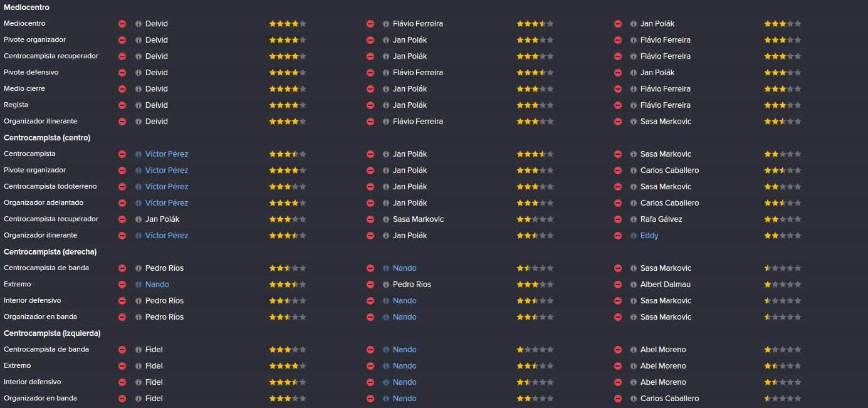Click red minus icon before Rafa Gálvez

point(617,219)
